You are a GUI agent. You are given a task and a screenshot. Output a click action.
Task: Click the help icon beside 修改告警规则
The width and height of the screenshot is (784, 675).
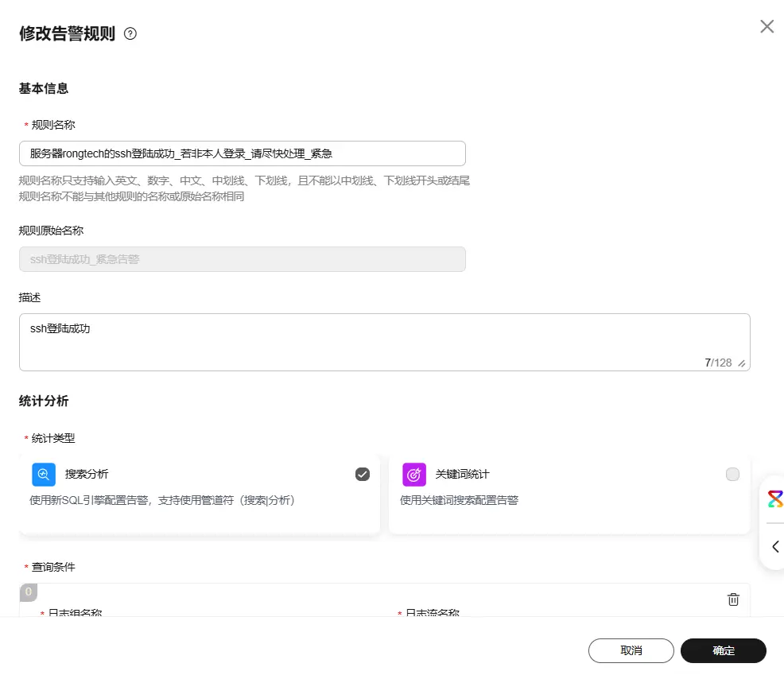pos(131,34)
